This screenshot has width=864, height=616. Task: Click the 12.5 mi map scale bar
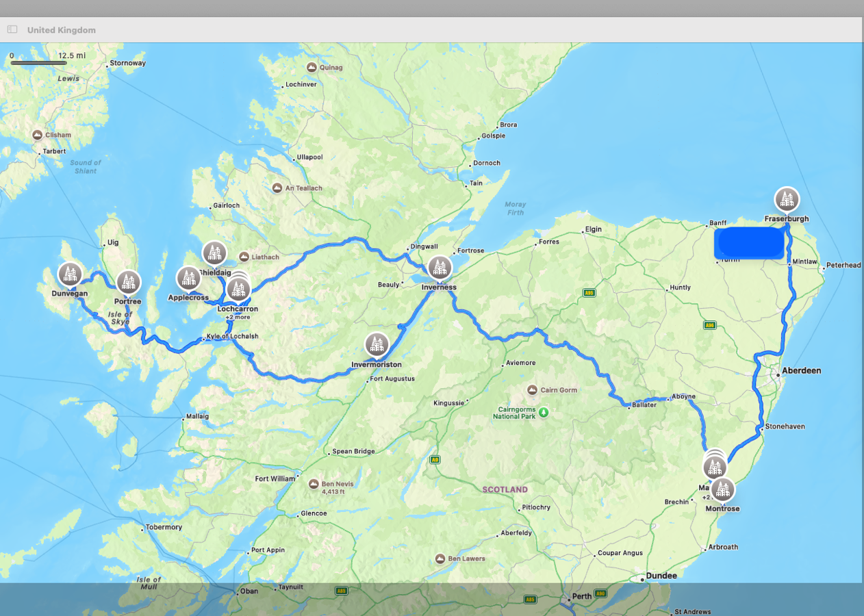pos(39,62)
